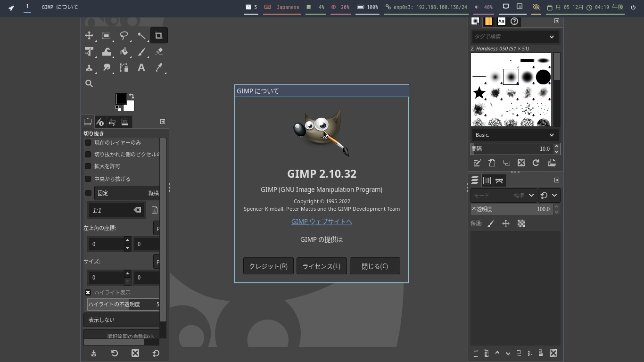Open the クレジット(R) credits page
This screenshot has height=362, width=644.
point(268,266)
